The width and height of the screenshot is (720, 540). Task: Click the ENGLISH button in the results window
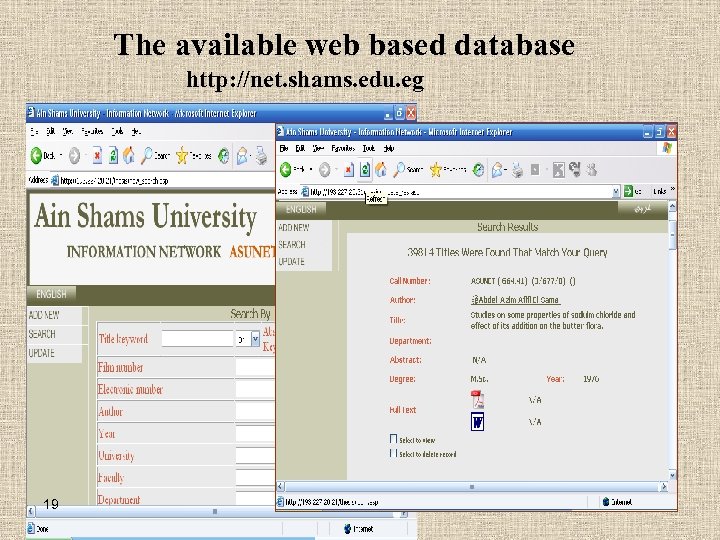pos(301,209)
